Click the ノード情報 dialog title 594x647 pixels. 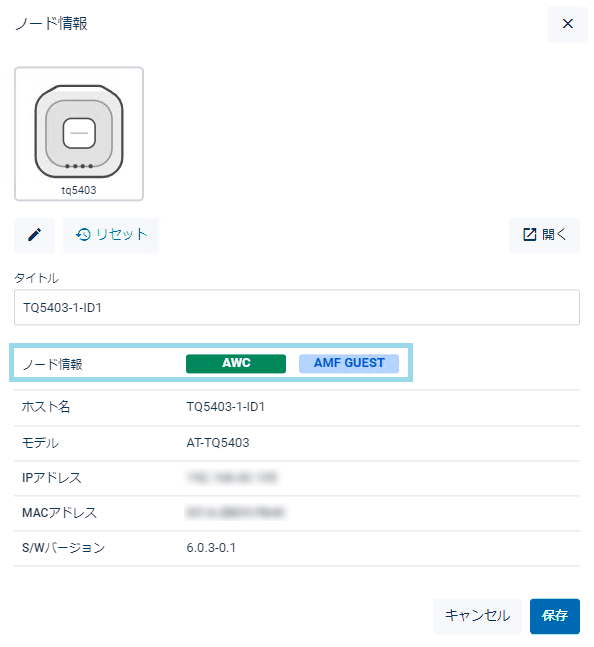point(52,24)
